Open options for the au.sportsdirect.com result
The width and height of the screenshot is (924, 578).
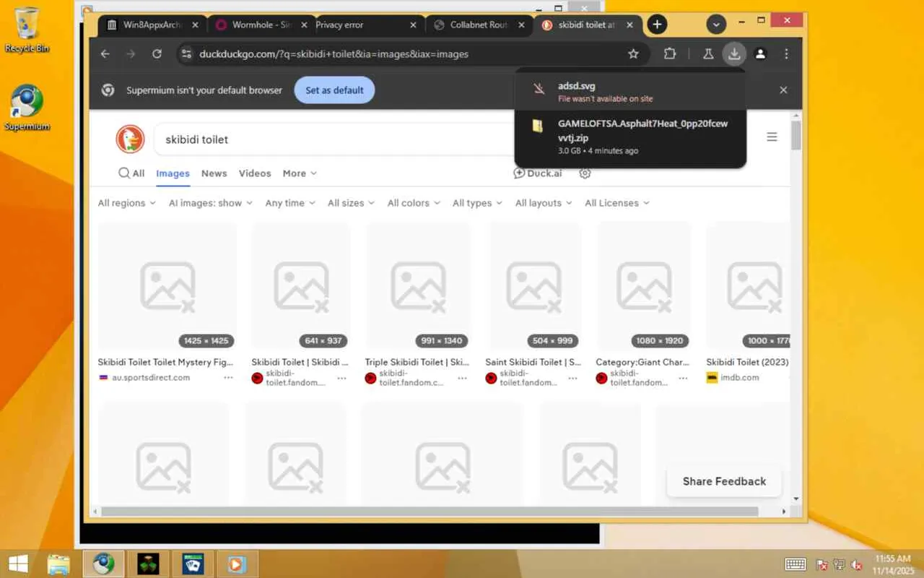228,378
